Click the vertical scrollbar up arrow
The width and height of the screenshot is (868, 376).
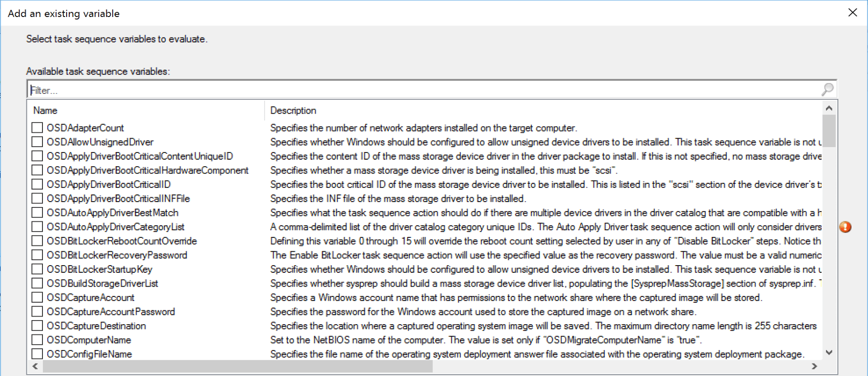[x=829, y=108]
